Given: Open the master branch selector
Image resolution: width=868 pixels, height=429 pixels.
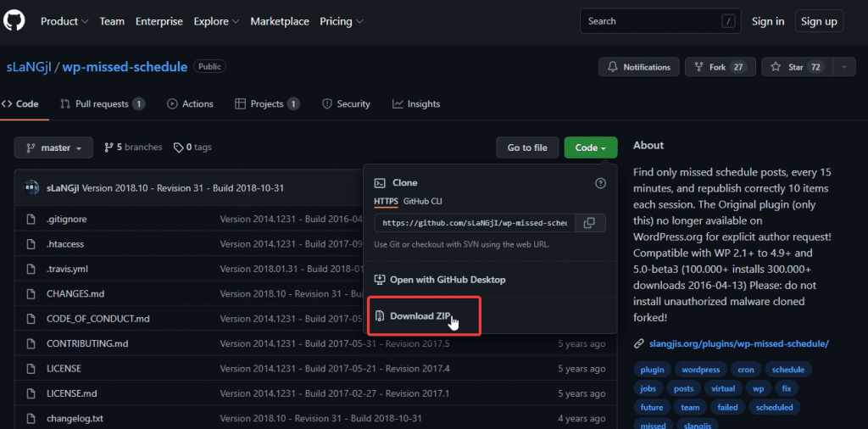Looking at the screenshot, I should [x=53, y=148].
